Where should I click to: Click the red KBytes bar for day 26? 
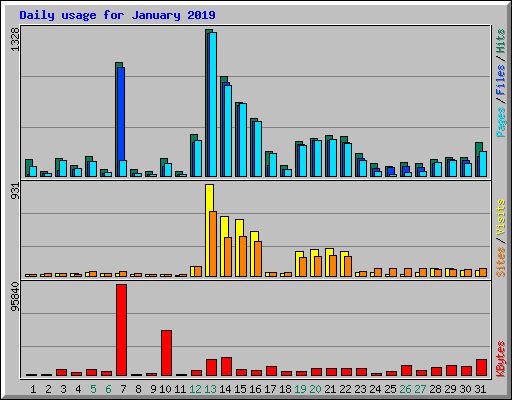(406, 371)
